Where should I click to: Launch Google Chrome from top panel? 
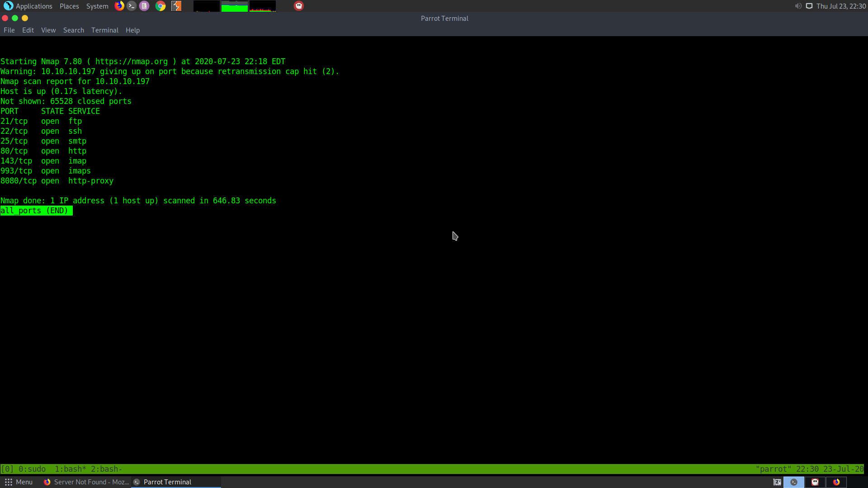pos(160,6)
